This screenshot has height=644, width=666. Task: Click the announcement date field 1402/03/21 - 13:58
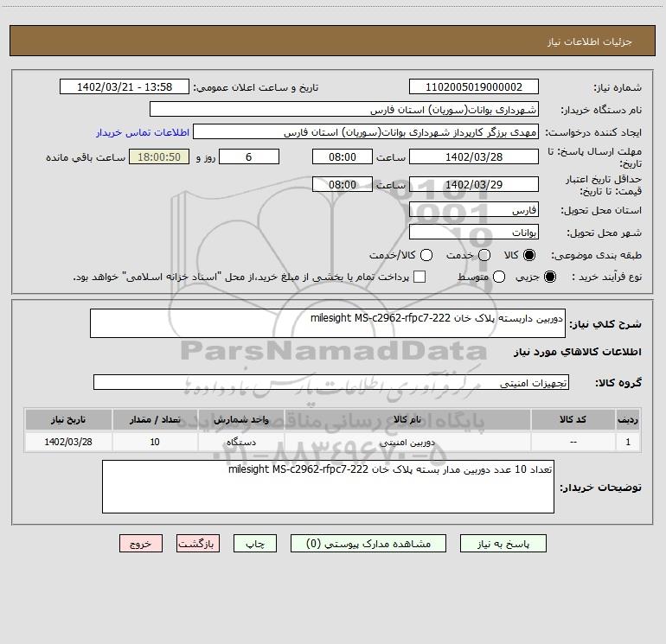pos(125,86)
